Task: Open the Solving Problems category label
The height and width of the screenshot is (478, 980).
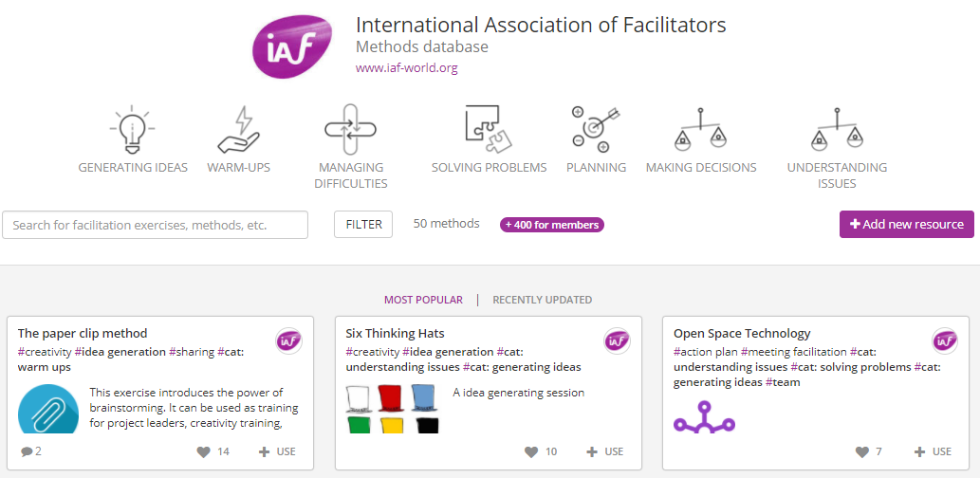Action: 489,168
